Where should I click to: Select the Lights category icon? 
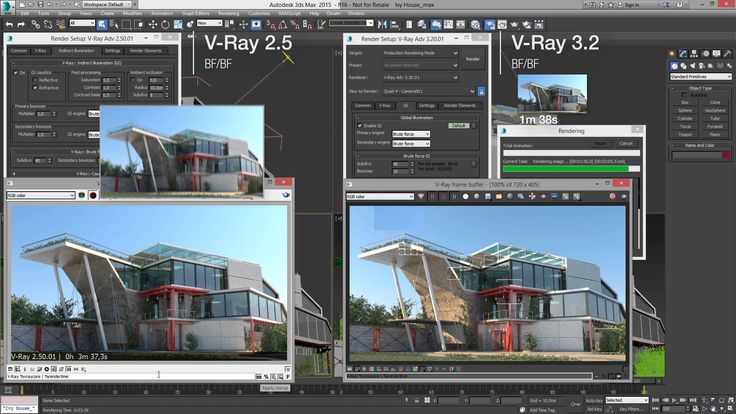pos(692,66)
